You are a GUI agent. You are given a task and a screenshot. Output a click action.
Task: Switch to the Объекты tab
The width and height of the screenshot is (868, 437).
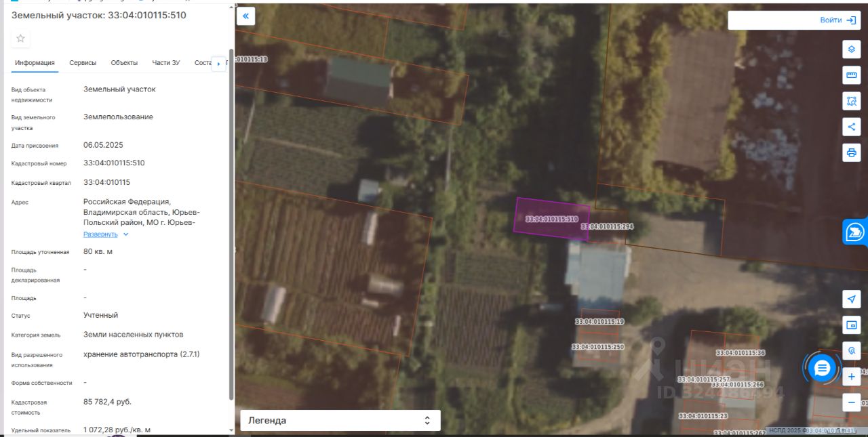coord(124,63)
